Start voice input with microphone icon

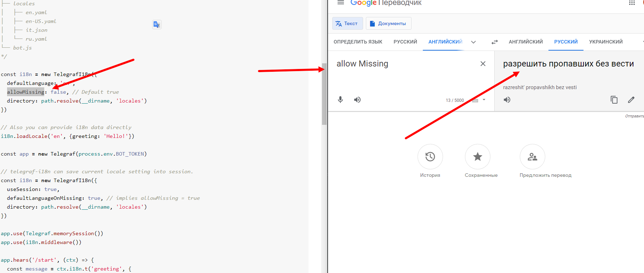pyautogui.click(x=340, y=100)
